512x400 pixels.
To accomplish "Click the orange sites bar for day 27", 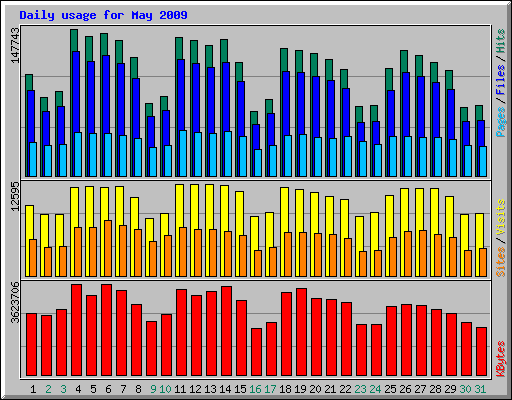I will (423, 253).
